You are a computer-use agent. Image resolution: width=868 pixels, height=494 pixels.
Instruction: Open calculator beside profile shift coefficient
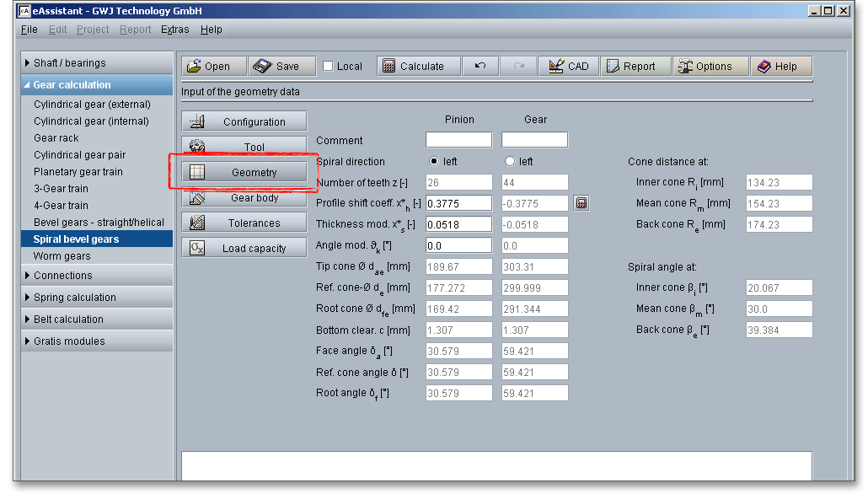click(x=581, y=203)
